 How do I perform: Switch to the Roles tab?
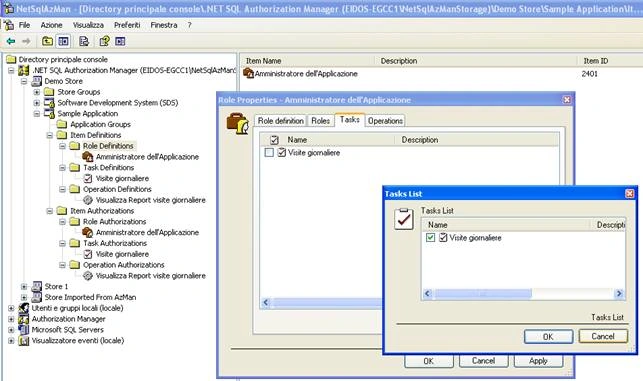pos(320,121)
